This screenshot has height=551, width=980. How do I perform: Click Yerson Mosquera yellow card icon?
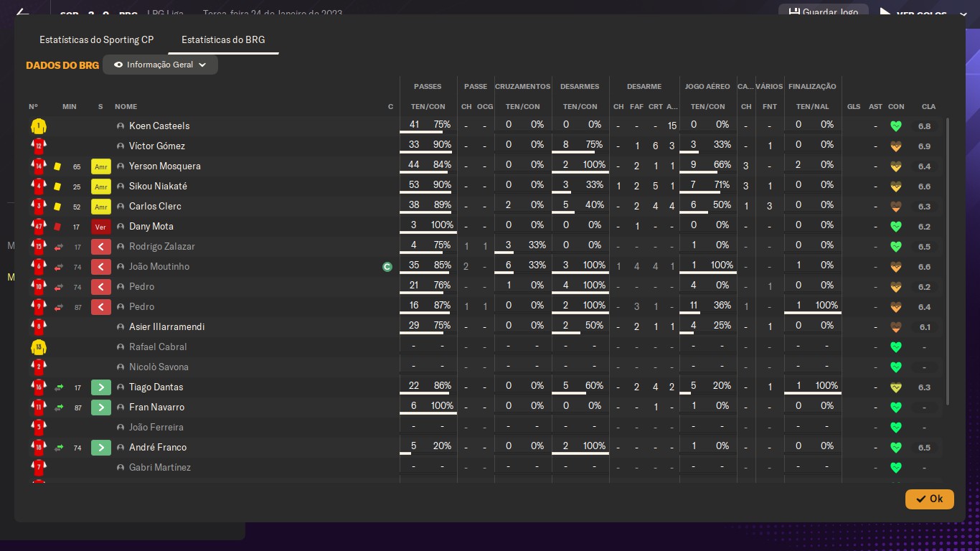click(x=57, y=166)
